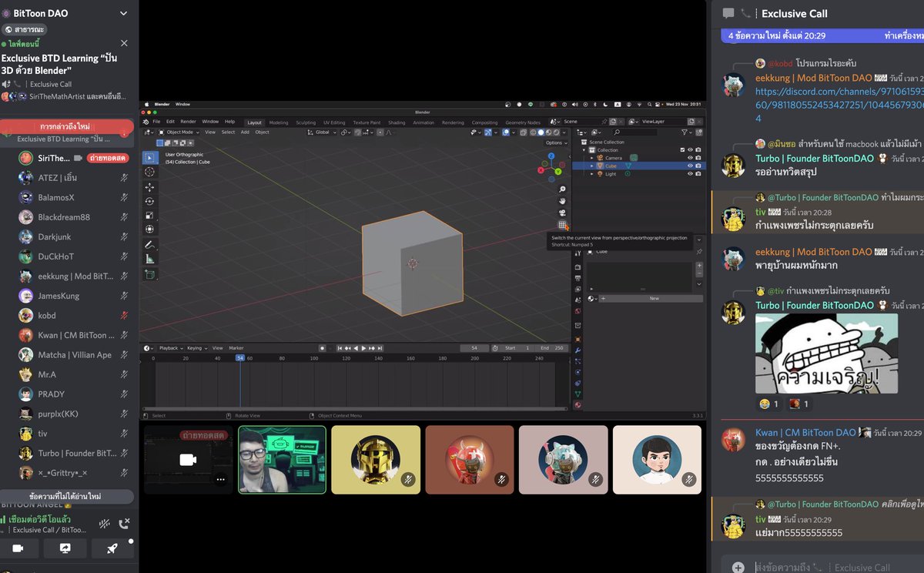
Task: Expand the Cube item in outliner
Action: (x=592, y=166)
